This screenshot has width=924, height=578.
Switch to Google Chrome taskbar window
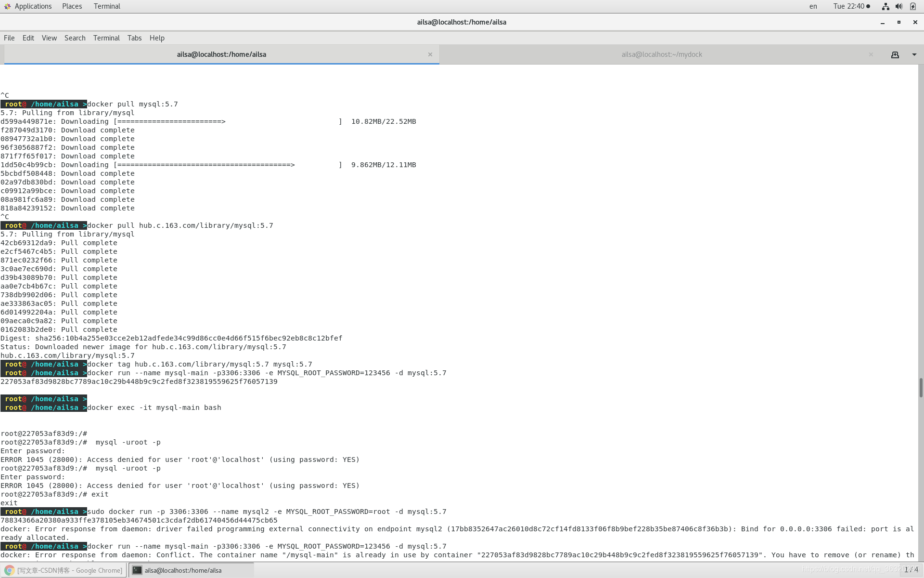click(64, 570)
